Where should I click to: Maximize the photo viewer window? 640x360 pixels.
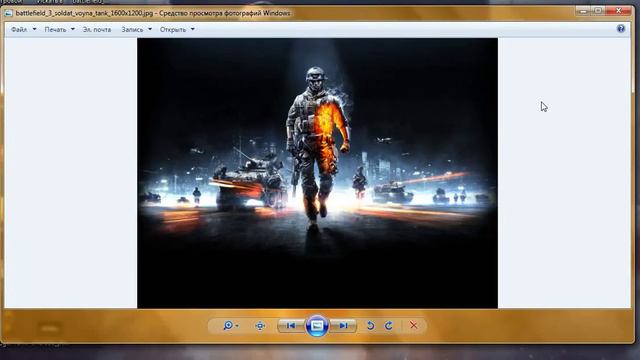pos(598,11)
